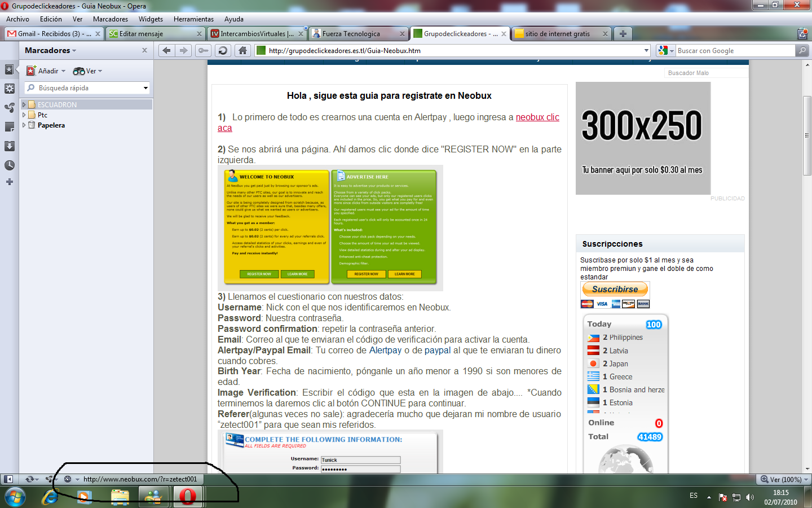
Task: Go back with the left arrow button
Action: tap(166, 50)
